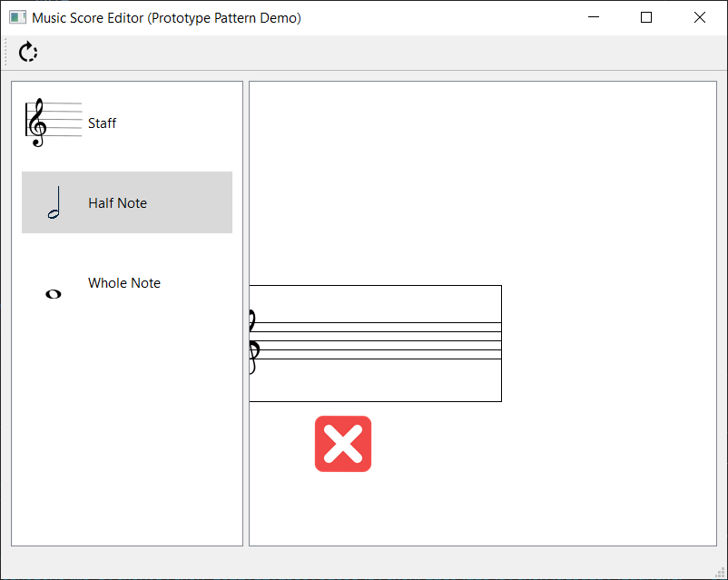Choose the Half Note icon

[x=54, y=202]
